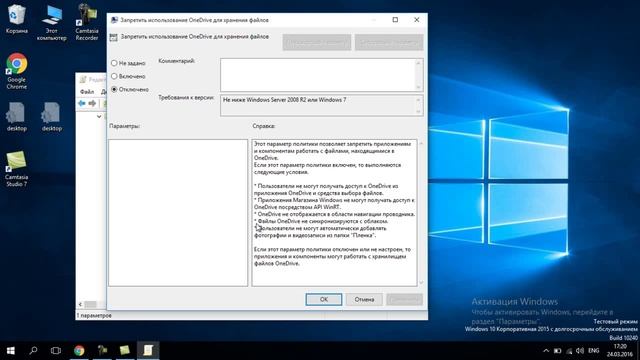Screen dimensions: 640x360
Task: Click the previous setting button
Action: pos(317,42)
